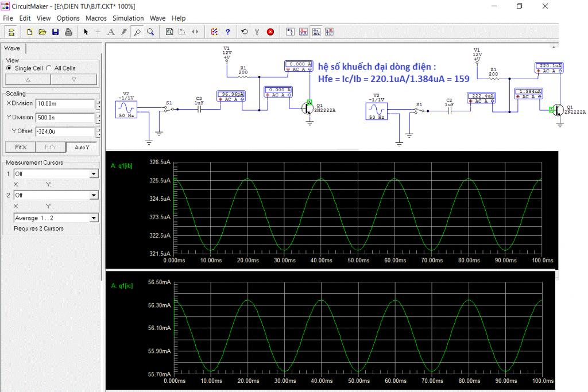Click the Save (floppy disk) icon

(x=56, y=32)
